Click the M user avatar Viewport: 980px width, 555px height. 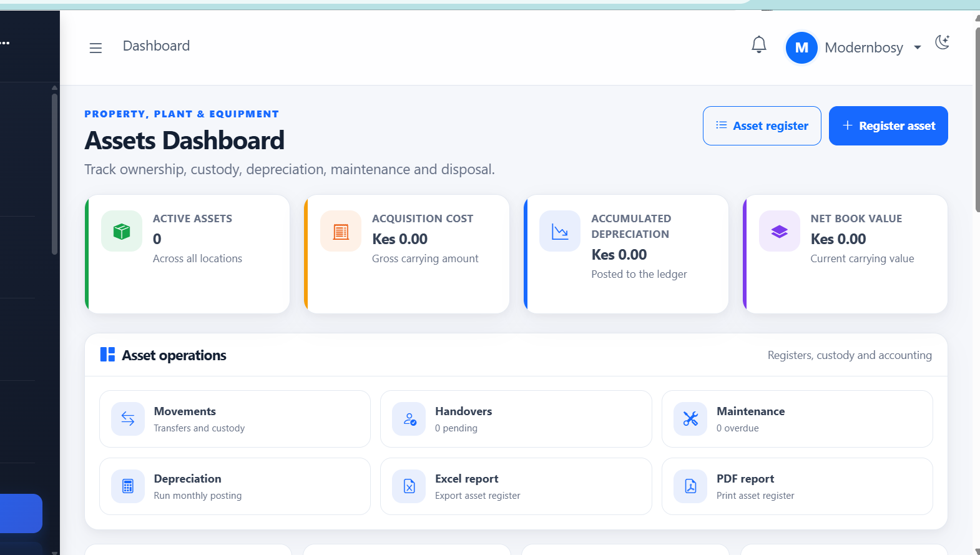coord(801,47)
